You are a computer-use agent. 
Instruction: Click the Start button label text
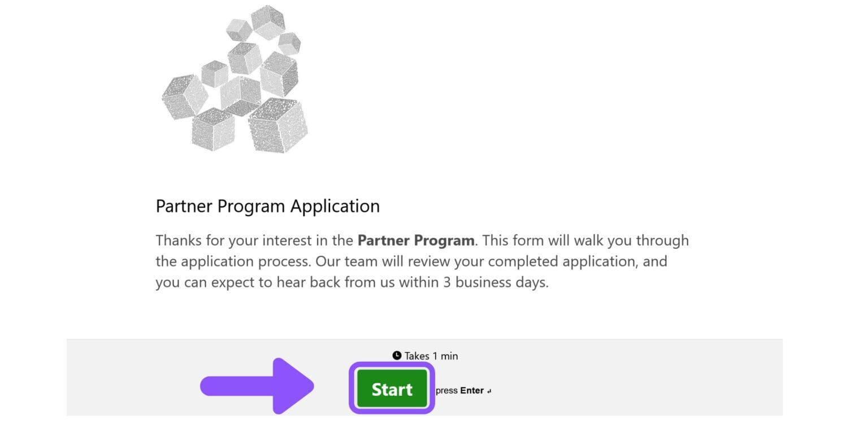(x=392, y=389)
